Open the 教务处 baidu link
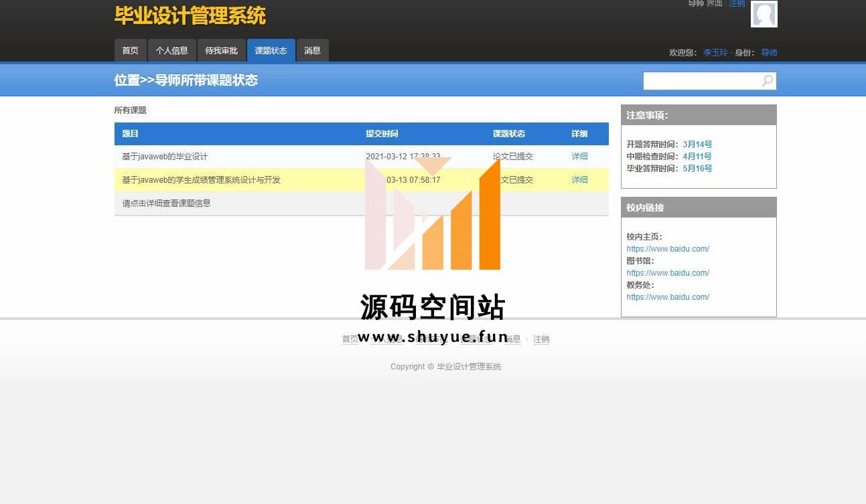The image size is (866, 504). (668, 297)
